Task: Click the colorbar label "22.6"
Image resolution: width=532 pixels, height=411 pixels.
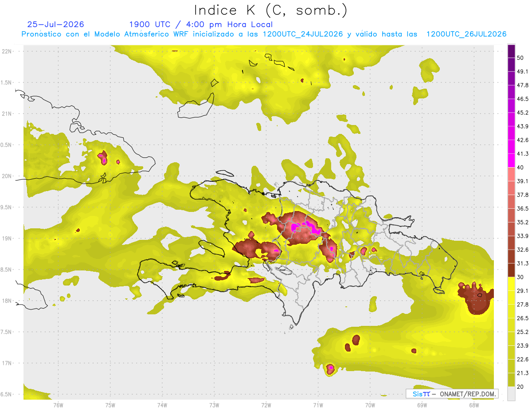Action: [522, 360]
